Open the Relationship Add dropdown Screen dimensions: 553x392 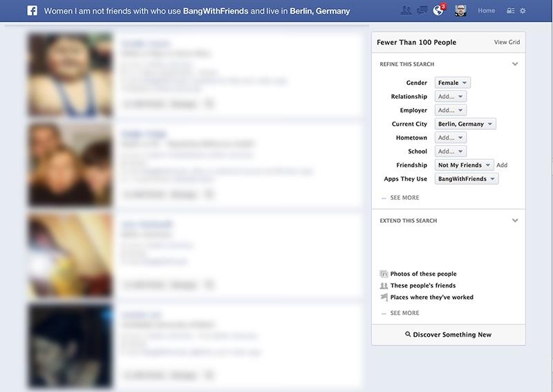coord(451,96)
